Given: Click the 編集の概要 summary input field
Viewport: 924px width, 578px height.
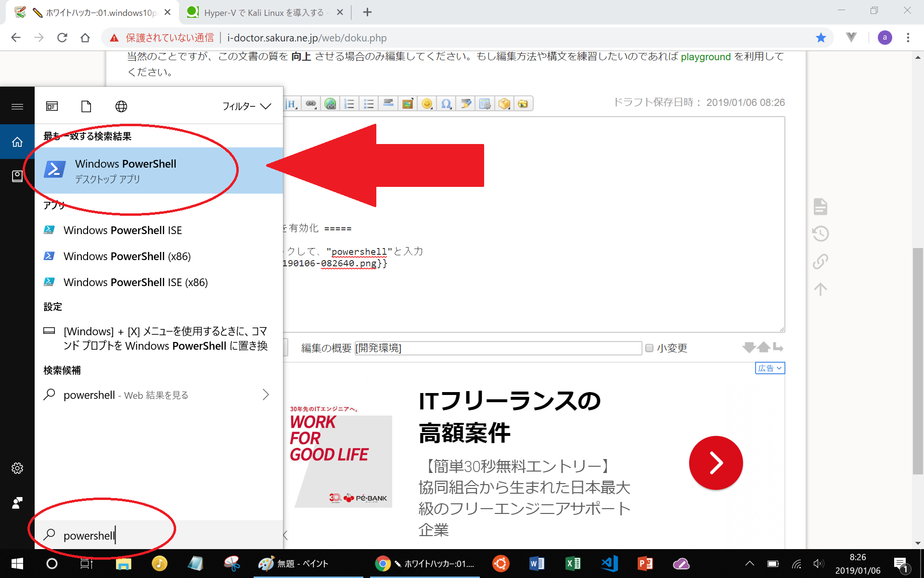Looking at the screenshot, I should pos(498,348).
